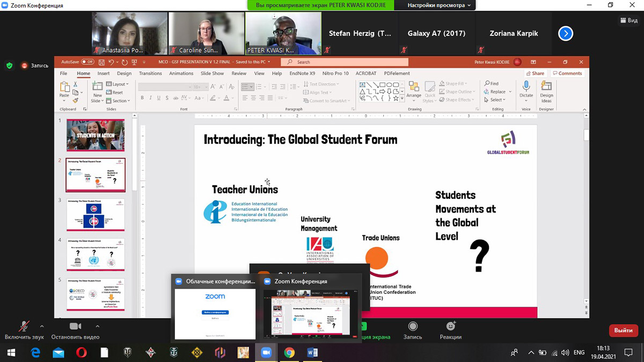
Task: Switch to the Slide Show tab
Action: coord(212,73)
